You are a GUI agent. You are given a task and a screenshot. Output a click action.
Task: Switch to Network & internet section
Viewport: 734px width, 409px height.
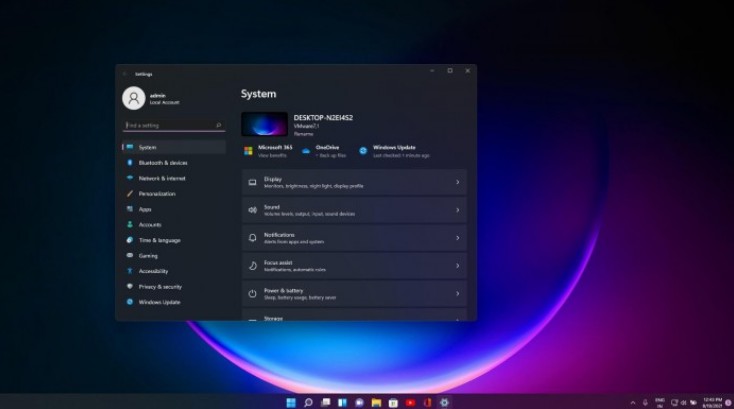161,178
